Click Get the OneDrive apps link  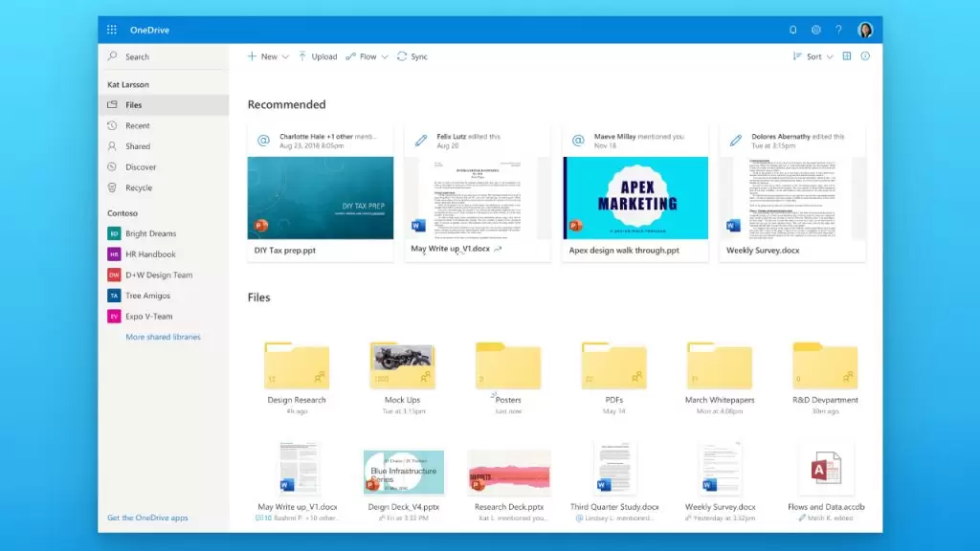pos(147,518)
